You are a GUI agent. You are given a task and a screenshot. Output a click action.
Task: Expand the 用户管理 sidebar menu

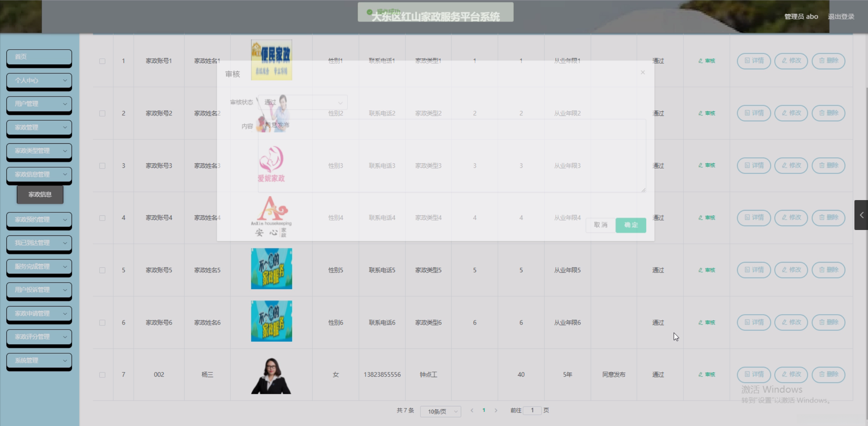click(39, 104)
